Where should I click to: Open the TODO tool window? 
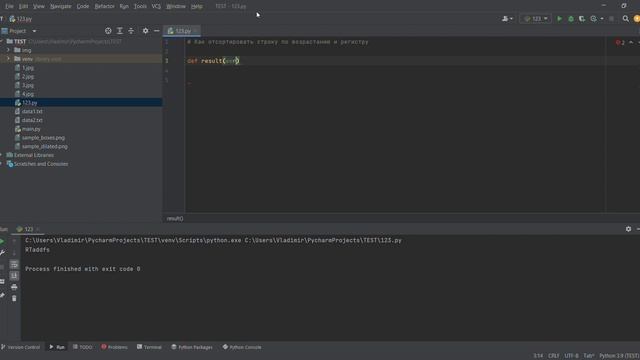click(83, 347)
